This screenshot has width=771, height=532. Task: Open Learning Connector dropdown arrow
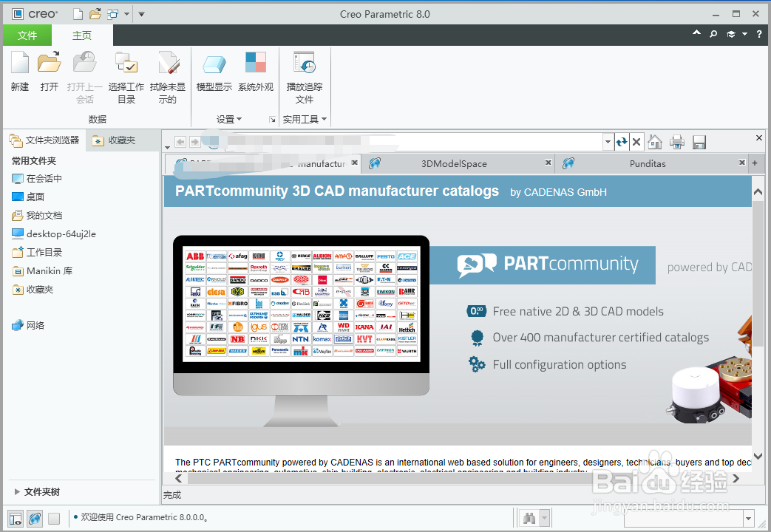click(744, 34)
